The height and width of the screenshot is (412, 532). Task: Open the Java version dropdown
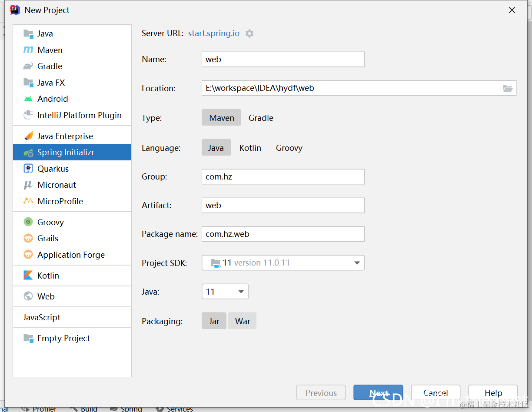pyautogui.click(x=225, y=292)
